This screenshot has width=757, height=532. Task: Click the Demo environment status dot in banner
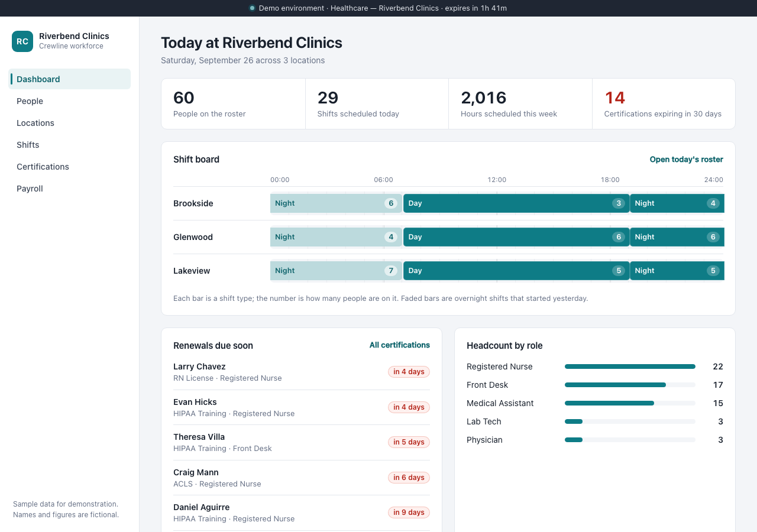point(253,8)
